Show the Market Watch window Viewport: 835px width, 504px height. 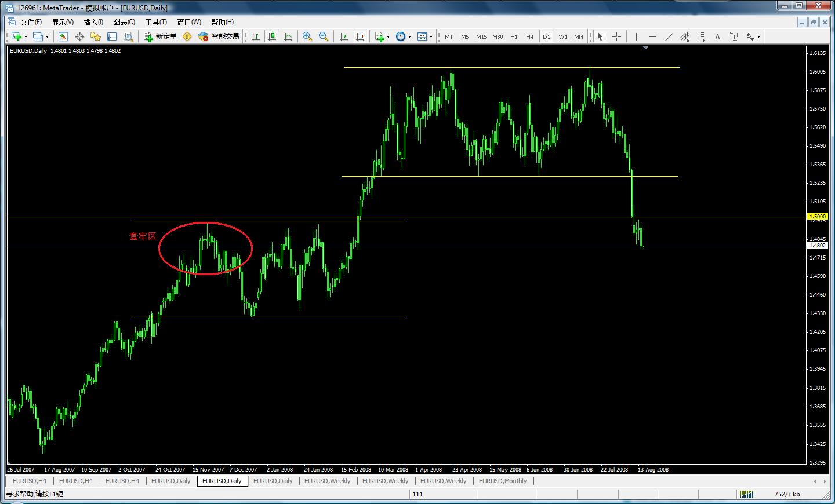coord(63,36)
